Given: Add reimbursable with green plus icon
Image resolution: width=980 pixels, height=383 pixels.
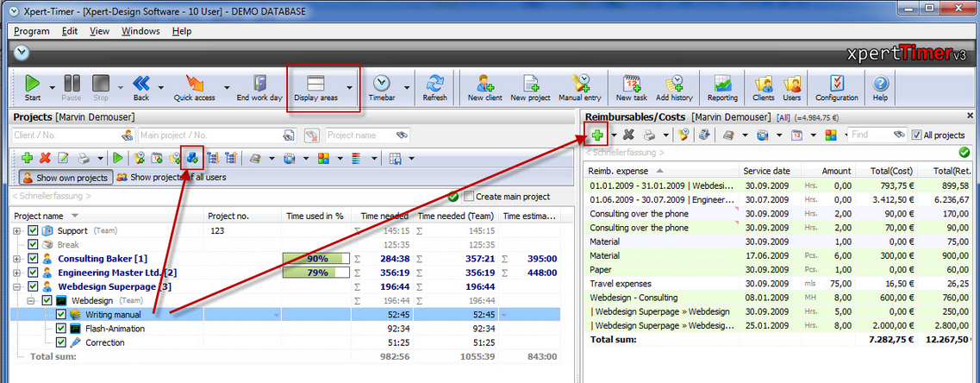Looking at the screenshot, I should pyautogui.click(x=597, y=134).
